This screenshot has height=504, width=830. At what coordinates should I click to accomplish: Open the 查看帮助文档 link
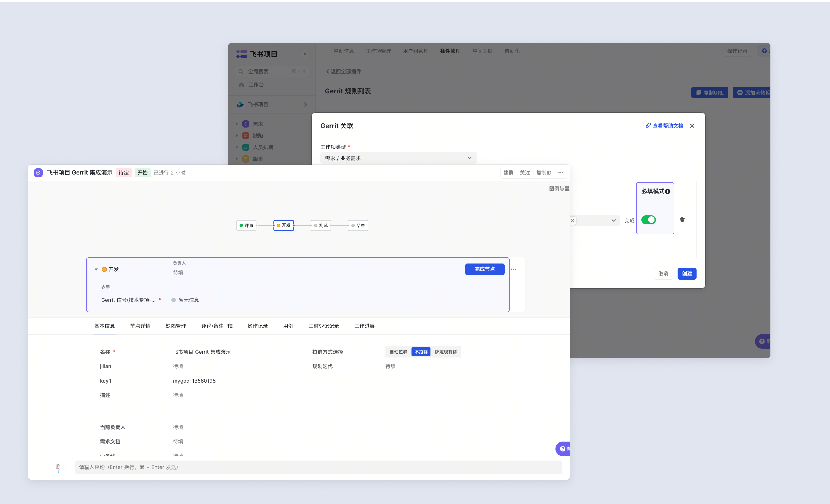point(664,126)
